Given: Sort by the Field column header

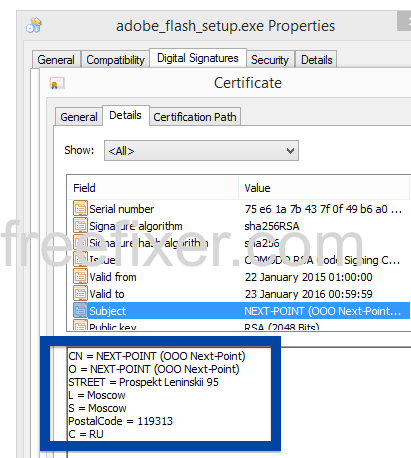Looking at the screenshot, I should [153, 188].
